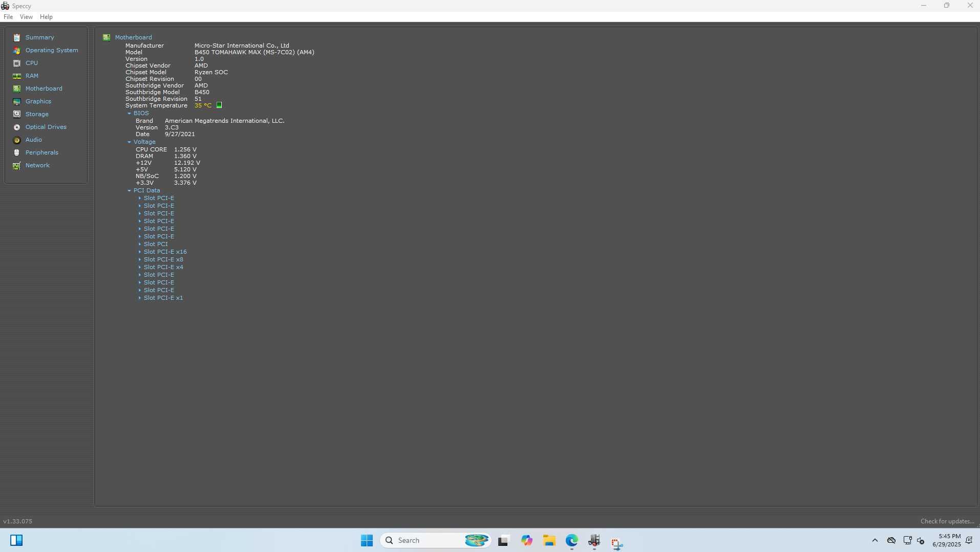
Task: Click the Speccy taskbar icon
Action: [x=594, y=540]
